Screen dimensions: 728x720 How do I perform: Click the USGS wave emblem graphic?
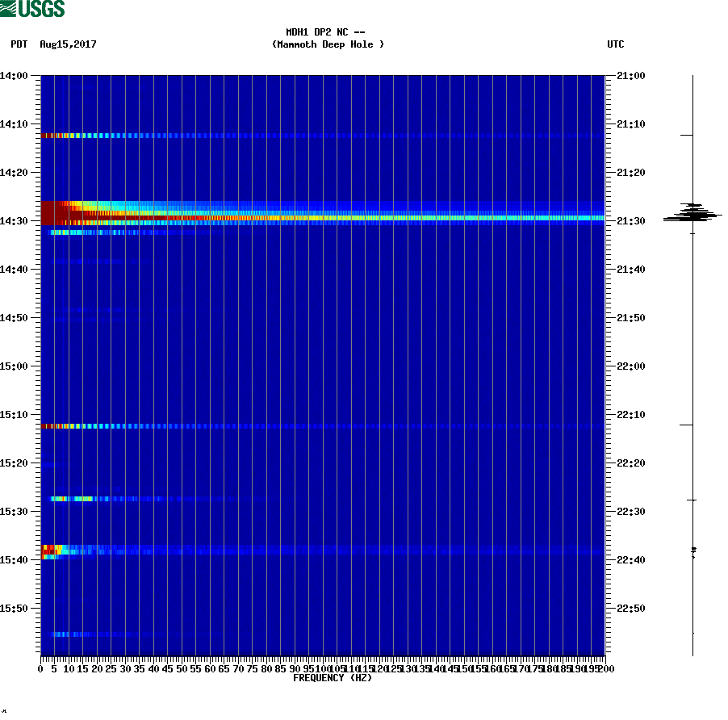pyautogui.click(x=8, y=10)
